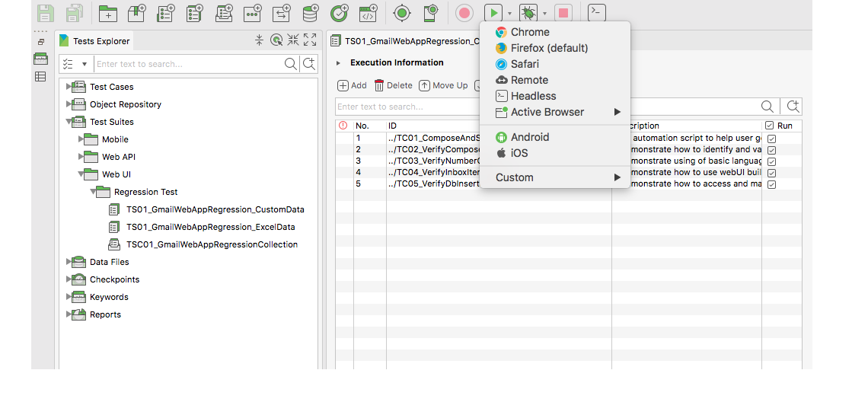The image size is (868, 402).
Task: Click the Move Up button
Action: (x=443, y=85)
